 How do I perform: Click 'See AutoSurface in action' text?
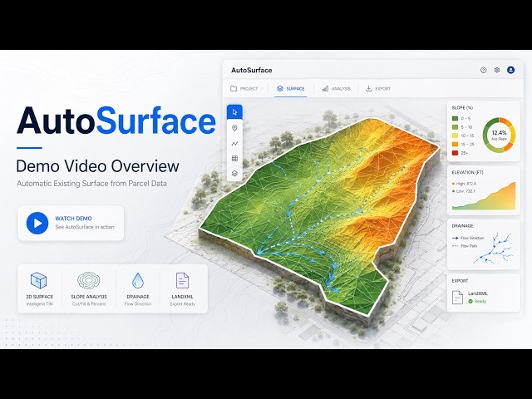point(85,227)
